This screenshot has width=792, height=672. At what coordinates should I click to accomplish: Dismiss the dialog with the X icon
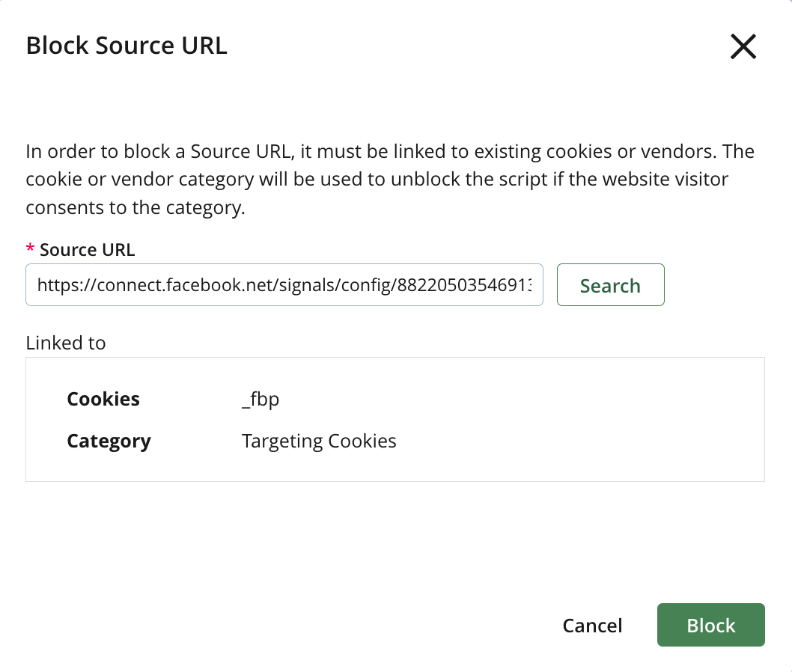pos(743,46)
